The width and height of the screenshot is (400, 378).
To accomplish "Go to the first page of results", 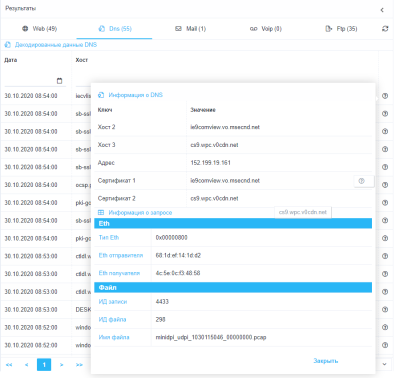I will coord(9,365).
